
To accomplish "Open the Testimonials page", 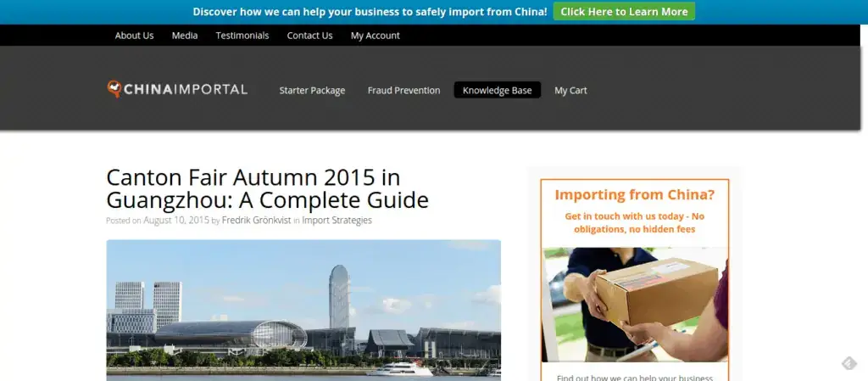I will coord(242,36).
